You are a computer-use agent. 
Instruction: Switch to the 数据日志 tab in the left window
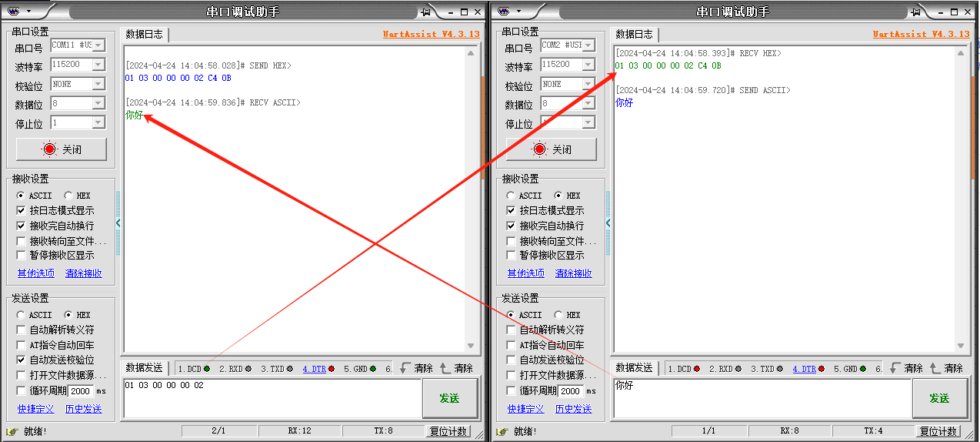[144, 35]
